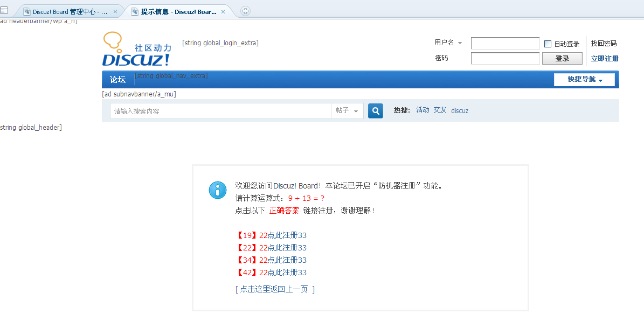This screenshot has height=328, width=644.
Task: Click the 【22】 registration answer link
Action: 271,247
